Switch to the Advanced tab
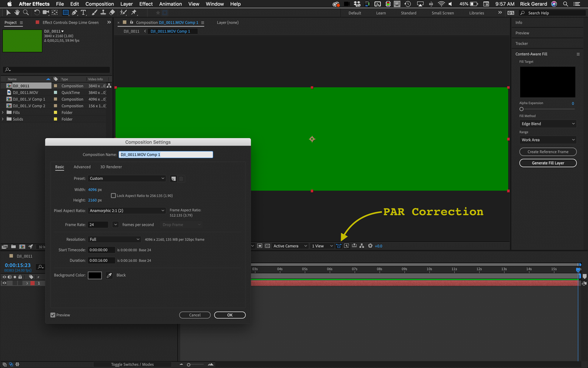Screen dimensions: 588x368 coord(82,167)
